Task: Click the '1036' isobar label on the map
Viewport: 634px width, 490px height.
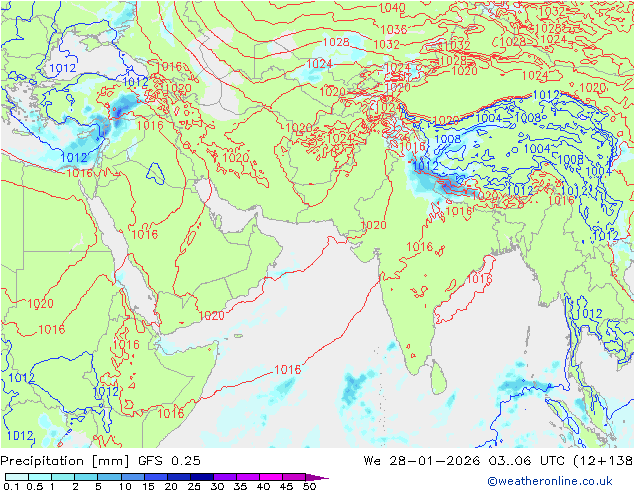Action: (393, 30)
